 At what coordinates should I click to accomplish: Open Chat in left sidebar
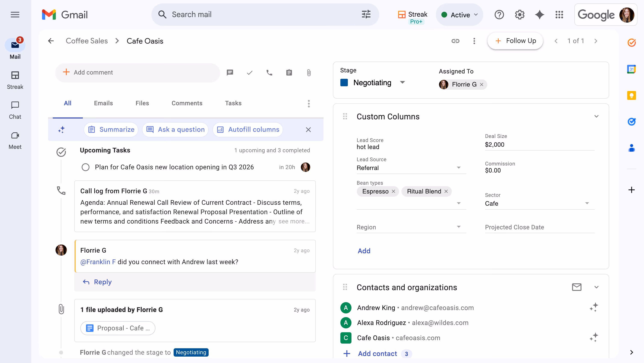[15, 110]
